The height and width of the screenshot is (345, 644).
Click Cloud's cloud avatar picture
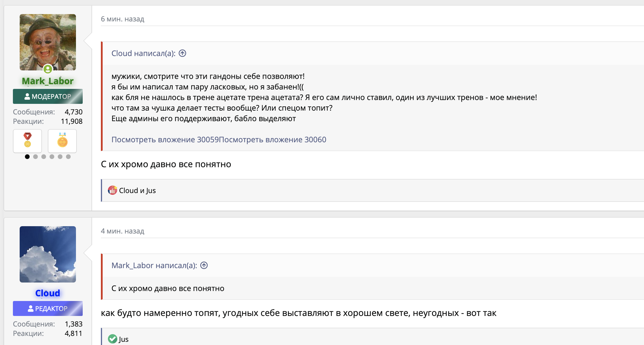coord(48,254)
